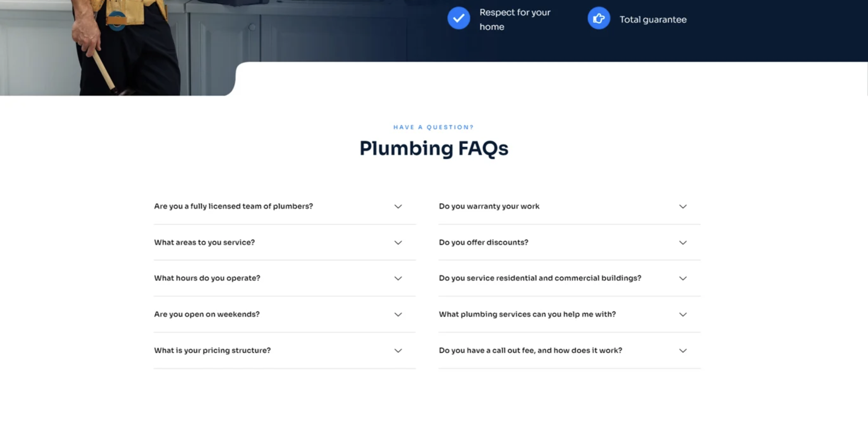This screenshot has height=442, width=868.
Task: Click the thumbs-up Total guarantee icon
Action: (598, 18)
